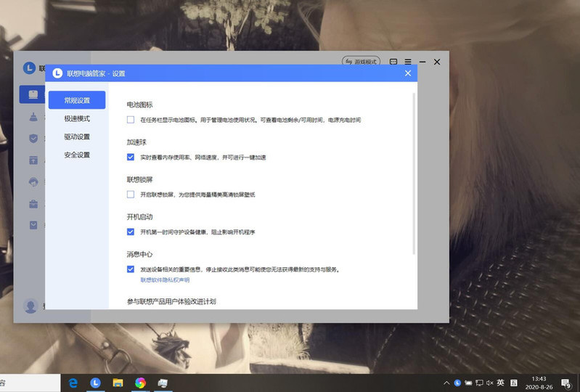Open the 驱动设置 settings tab

click(x=77, y=136)
